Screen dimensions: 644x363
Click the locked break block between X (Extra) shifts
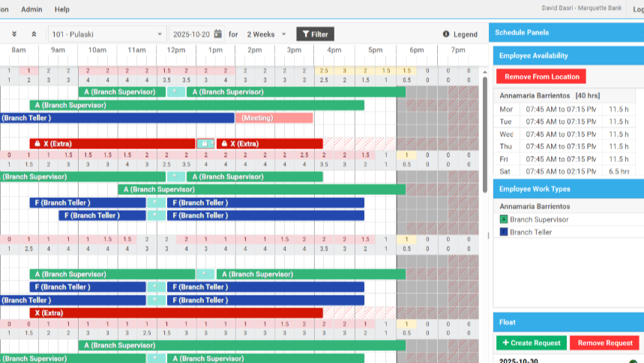(x=205, y=143)
